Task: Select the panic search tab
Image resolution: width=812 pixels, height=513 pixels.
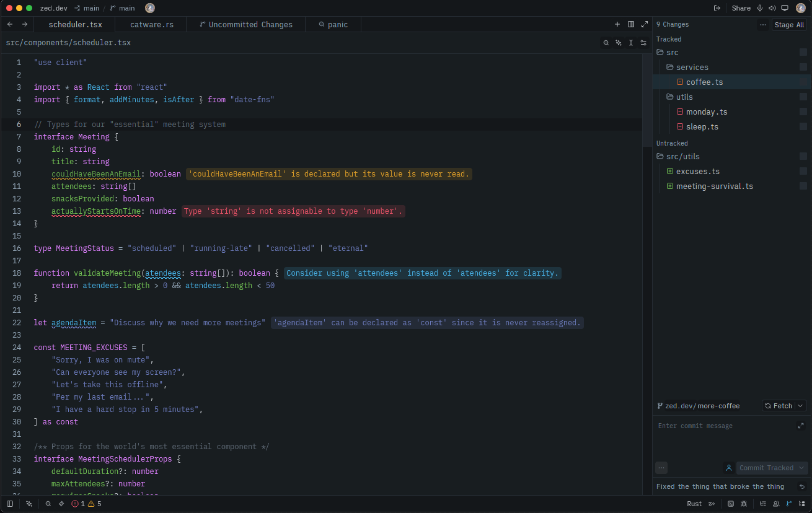Action: 333,24
